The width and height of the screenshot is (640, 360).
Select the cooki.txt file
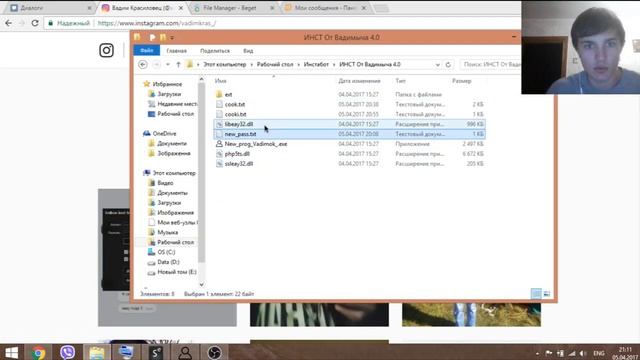click(236, 114)
